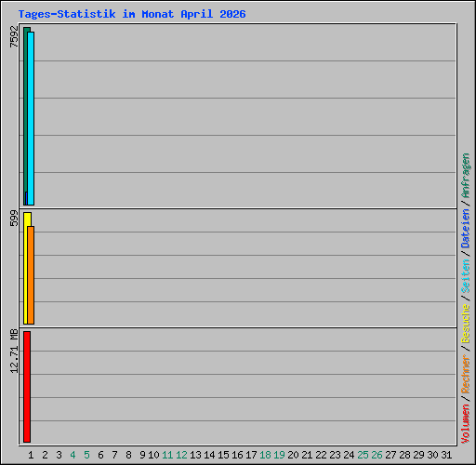This screenshot has width=476, height=465.
Task: Click the 'Volumen' legend label
Action: click(466, 424)
